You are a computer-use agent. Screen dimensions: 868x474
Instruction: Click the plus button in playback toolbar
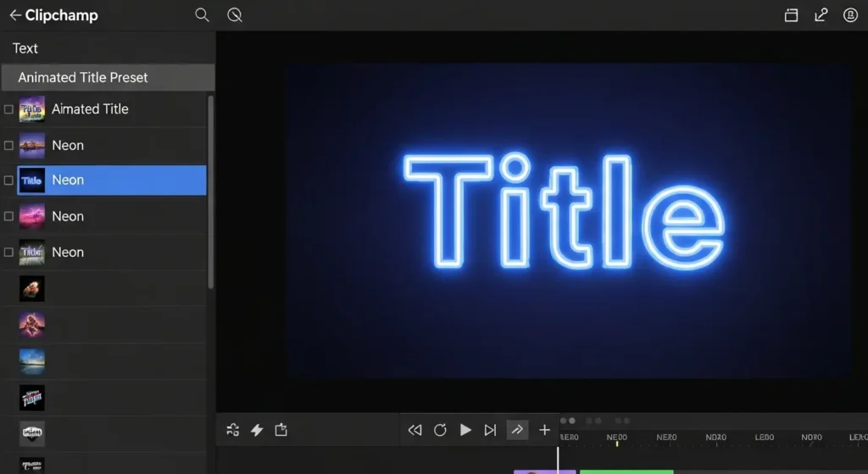point(544,430)
